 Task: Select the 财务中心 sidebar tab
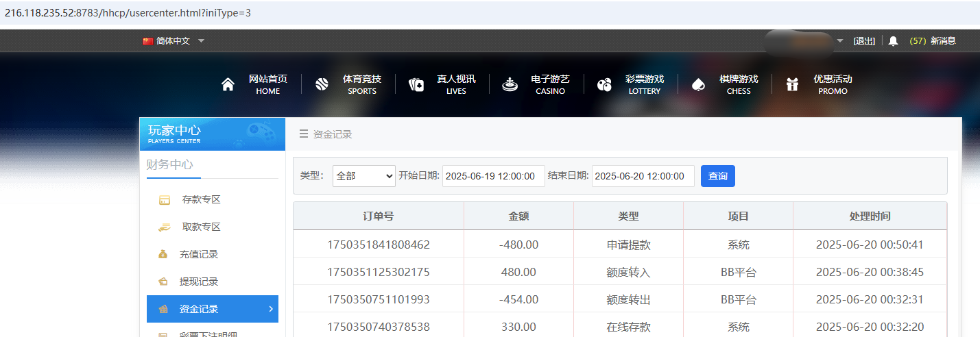(x=170, y=165)
